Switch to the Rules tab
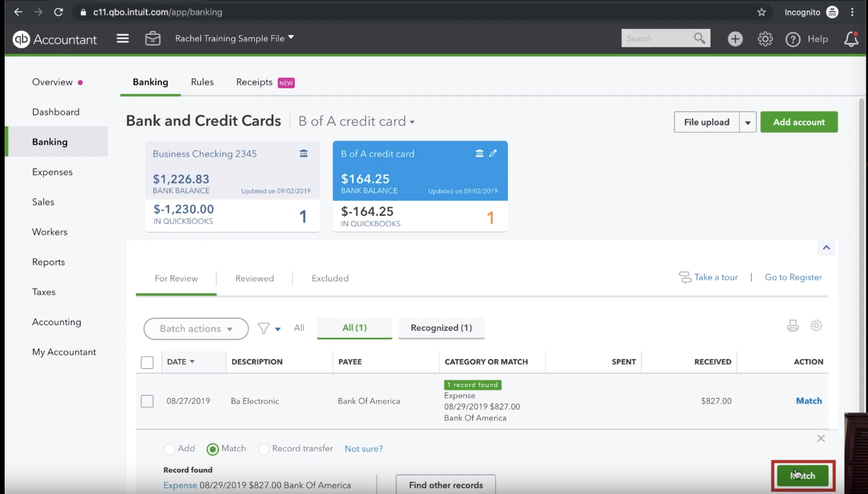 point(202,82)
